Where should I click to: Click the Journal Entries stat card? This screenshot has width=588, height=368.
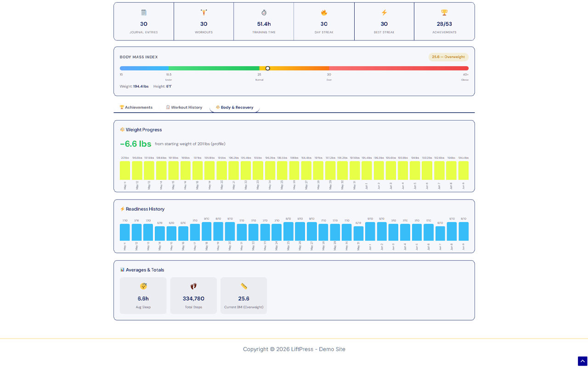pos(144,22)
